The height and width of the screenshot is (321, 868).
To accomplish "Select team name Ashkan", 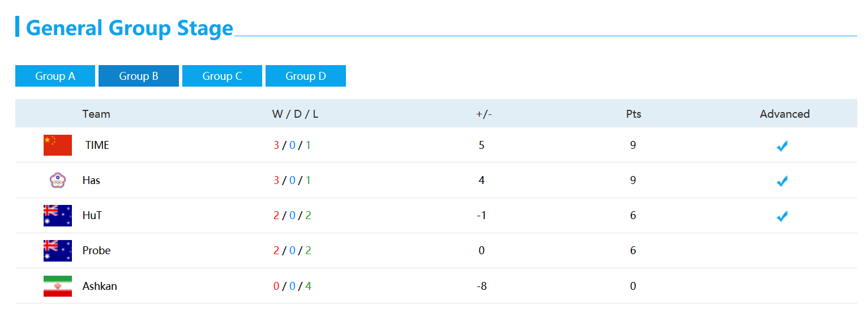I will point(100,286).
